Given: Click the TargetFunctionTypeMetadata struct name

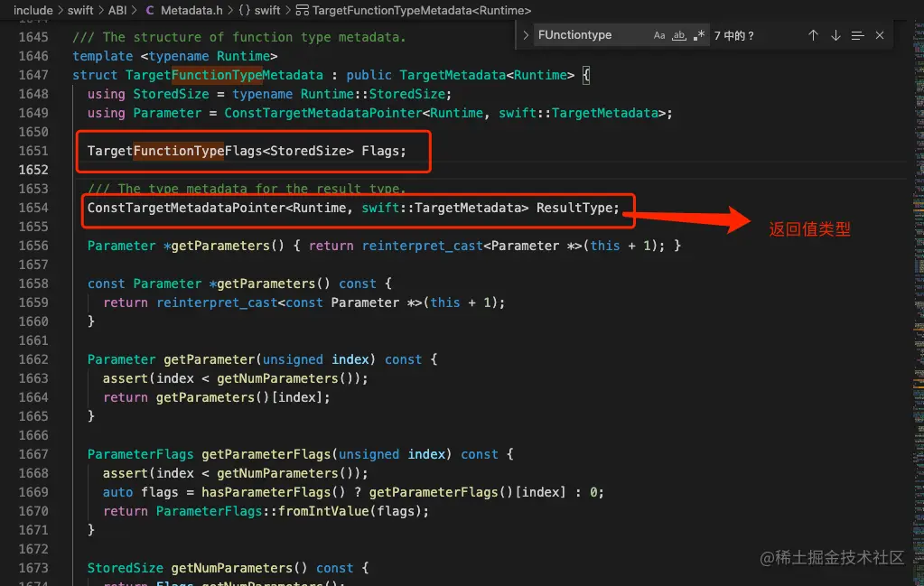Looking at the screenshot, I should click(x=224, y=75).
